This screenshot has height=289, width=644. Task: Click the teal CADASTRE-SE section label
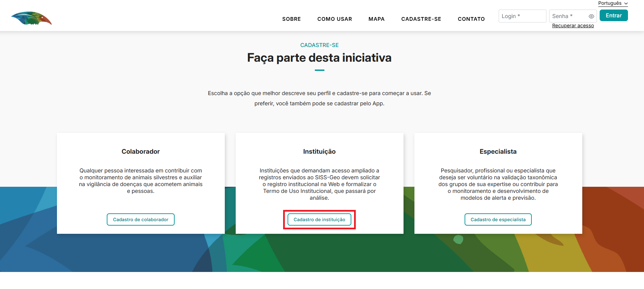(319, 45)
